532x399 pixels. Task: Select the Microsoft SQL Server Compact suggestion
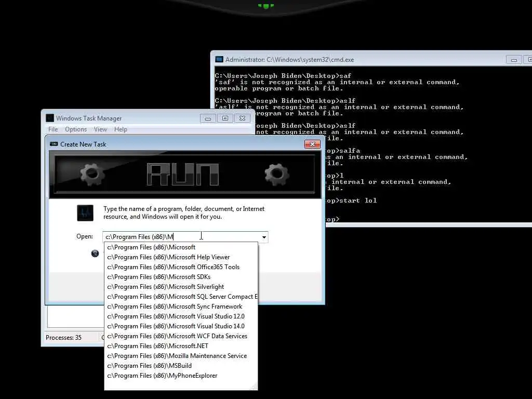coord(181,297)
